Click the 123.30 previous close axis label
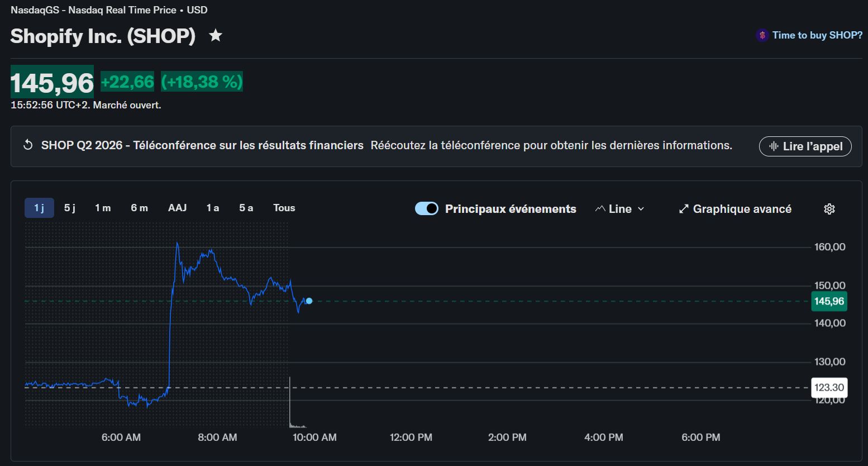The width and height of the screenshot is (868, 466). pyautogui.click(x=829, y=387)
